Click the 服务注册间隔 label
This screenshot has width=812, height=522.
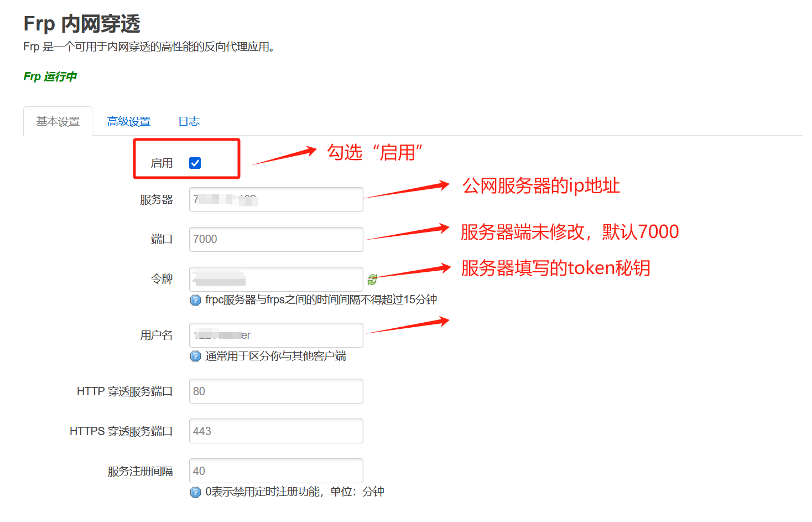tap(140, 472)
